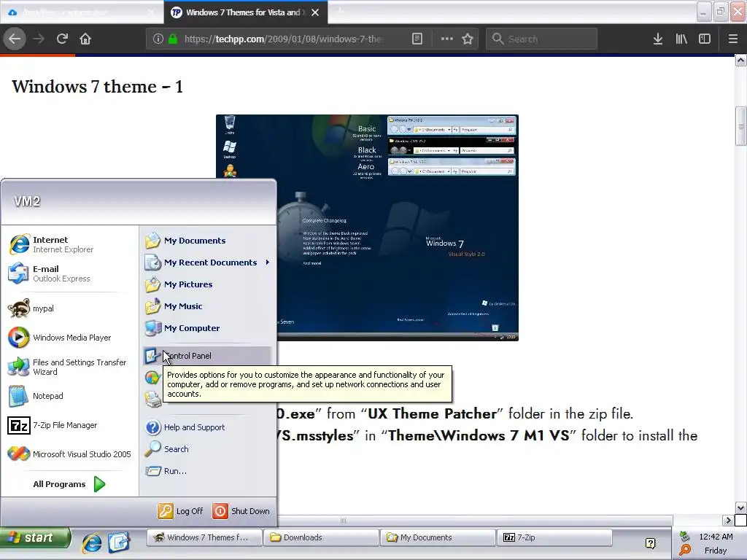
Task: Click the vertical scrollbar down arrow
Action: (x=740, y=507)
